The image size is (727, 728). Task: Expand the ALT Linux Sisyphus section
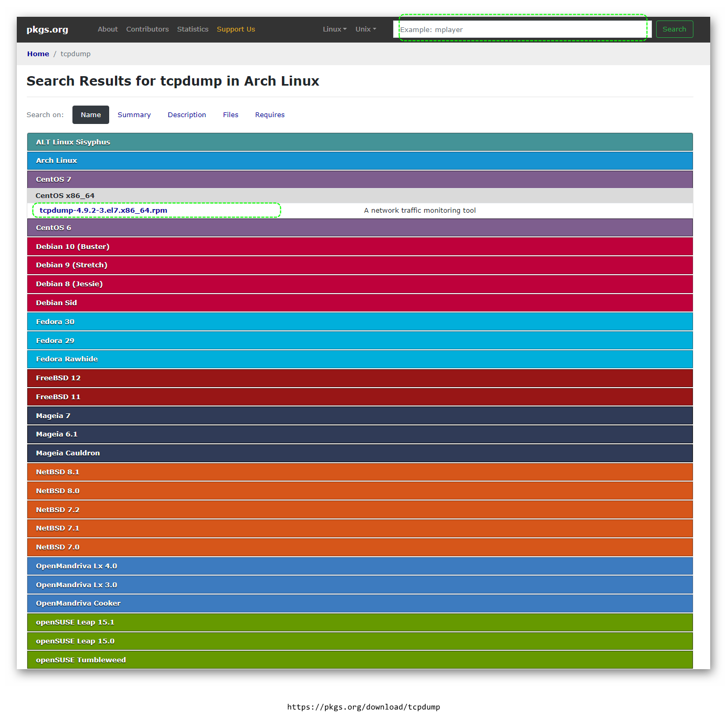[360, 142]
